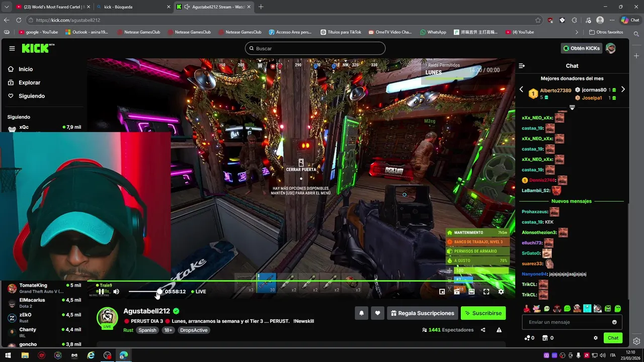Open Windows Start menu

[8, 355]
